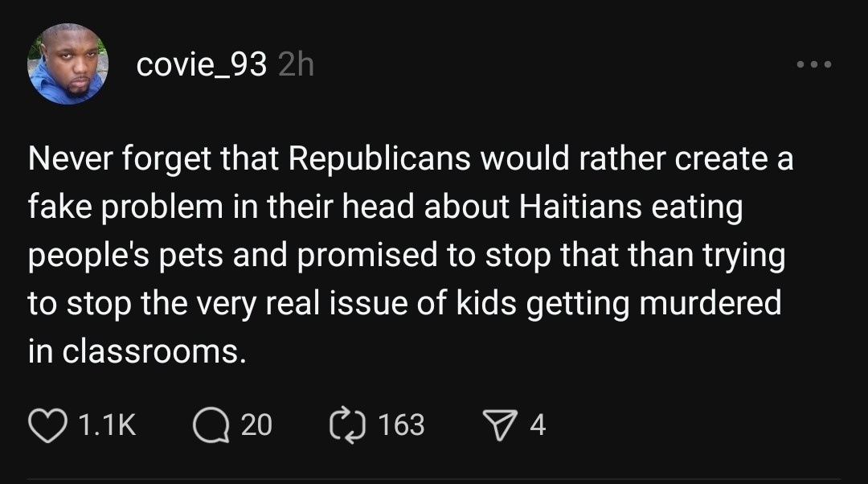Click the 163 reposts count

pos(400,425)
